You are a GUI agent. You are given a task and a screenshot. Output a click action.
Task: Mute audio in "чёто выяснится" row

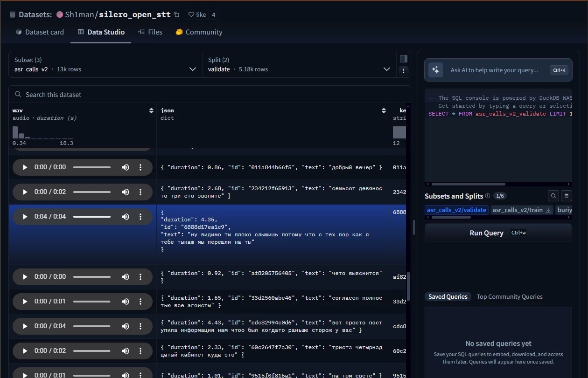[125, 277]
